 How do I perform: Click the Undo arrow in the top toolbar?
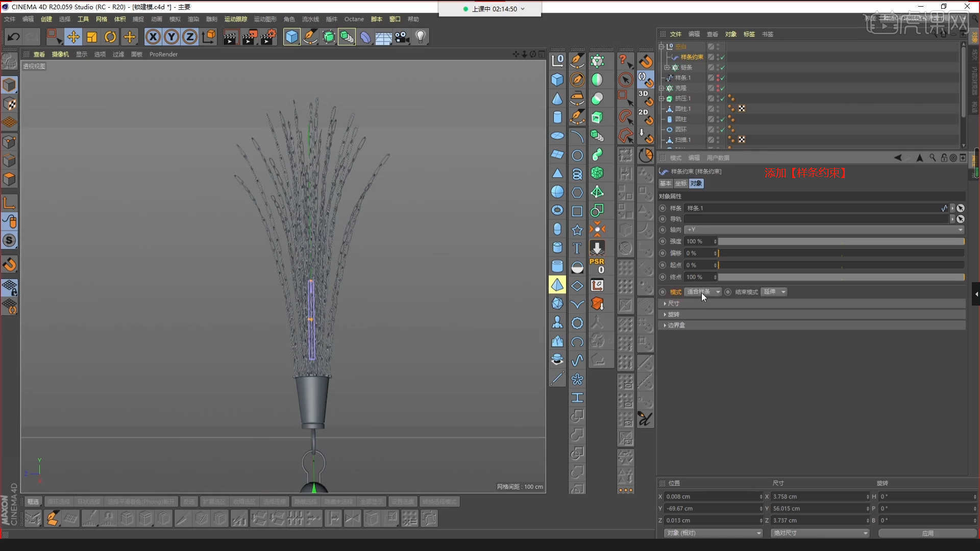coord(14,37)
